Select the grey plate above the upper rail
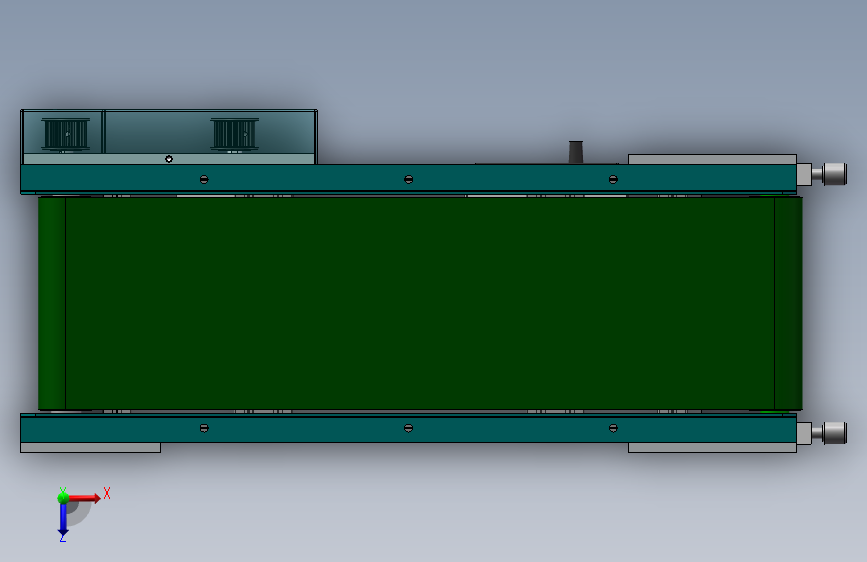 point(712,159)
